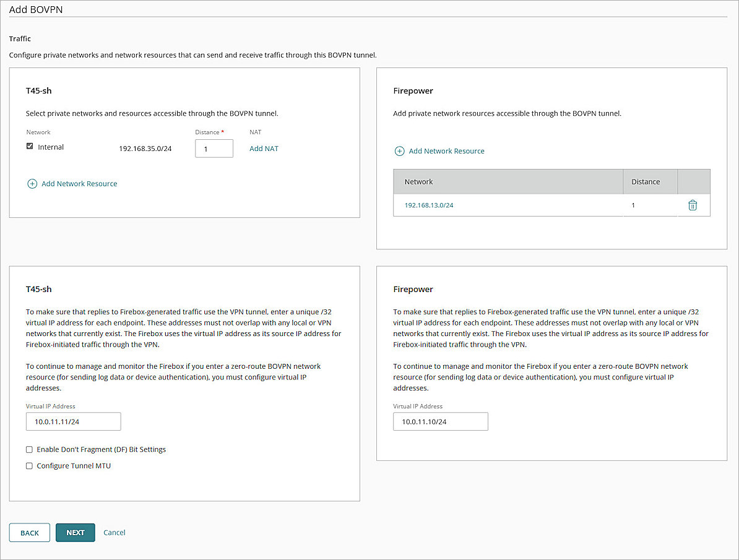Image resolution: width=739 pixels, height=560 pixels.
Task: Delete the 192.168.13.0/24 network resource using trash icon
Action: (693, 205)
